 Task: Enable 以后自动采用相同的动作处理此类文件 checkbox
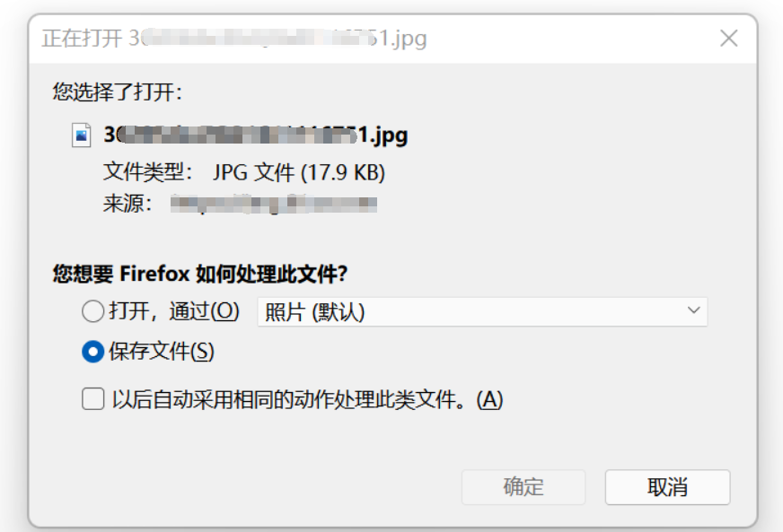tap(92, 399)
